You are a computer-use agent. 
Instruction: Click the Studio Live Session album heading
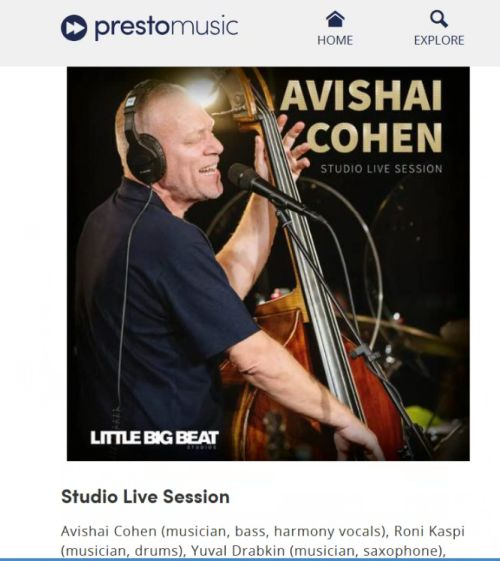click(145, 497)
